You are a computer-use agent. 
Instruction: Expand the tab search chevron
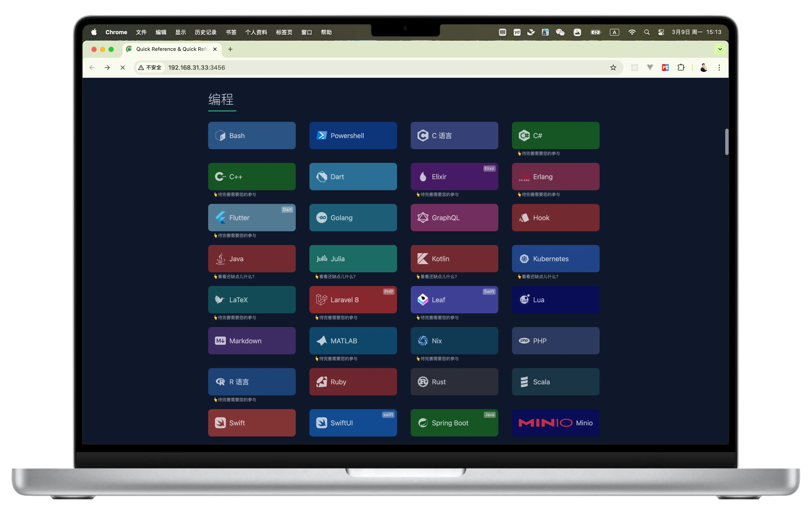pyautogui.click(x=720, y=49)
